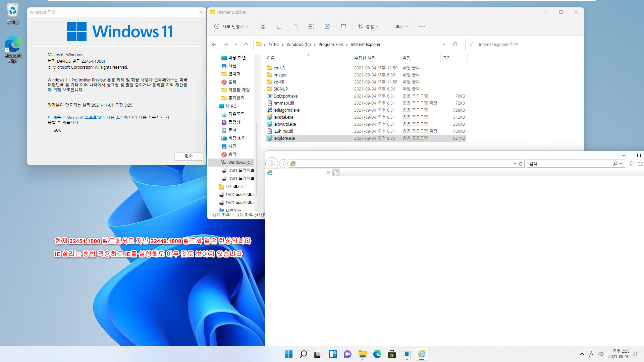Open the Windows Start button on taskbar
The image size is (644, 362).
[288, 354]
